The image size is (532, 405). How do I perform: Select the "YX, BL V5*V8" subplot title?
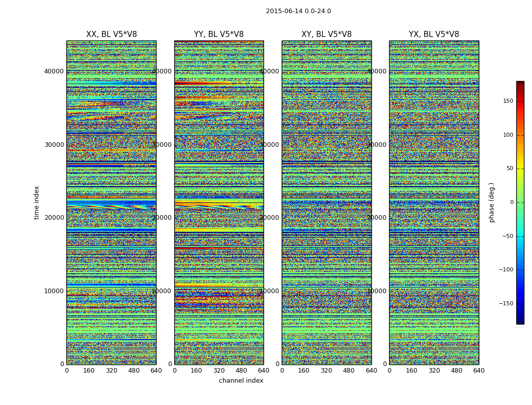[x=434, y=34]
